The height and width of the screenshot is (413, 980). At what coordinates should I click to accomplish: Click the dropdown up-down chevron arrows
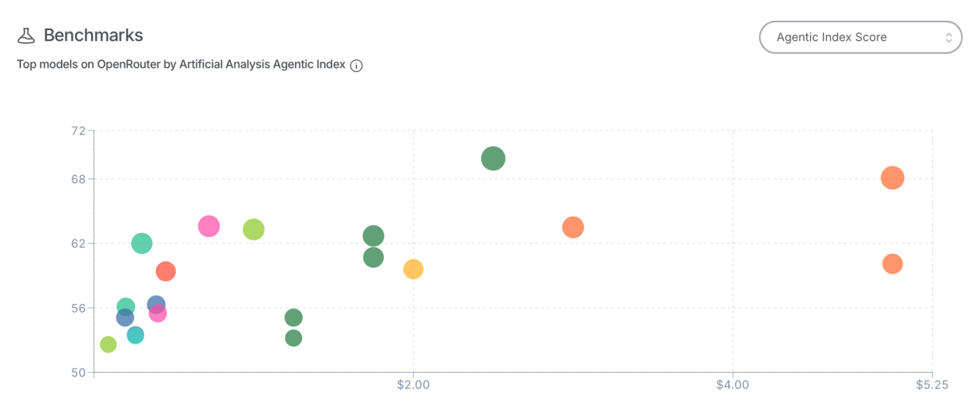[x=949, y=37]
